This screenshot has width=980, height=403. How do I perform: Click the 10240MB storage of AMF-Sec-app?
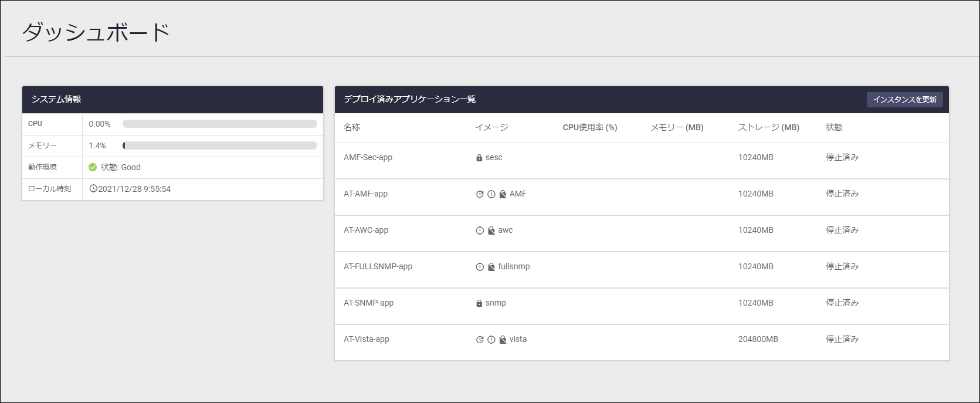pyautogui.click(x=755, y=157)
